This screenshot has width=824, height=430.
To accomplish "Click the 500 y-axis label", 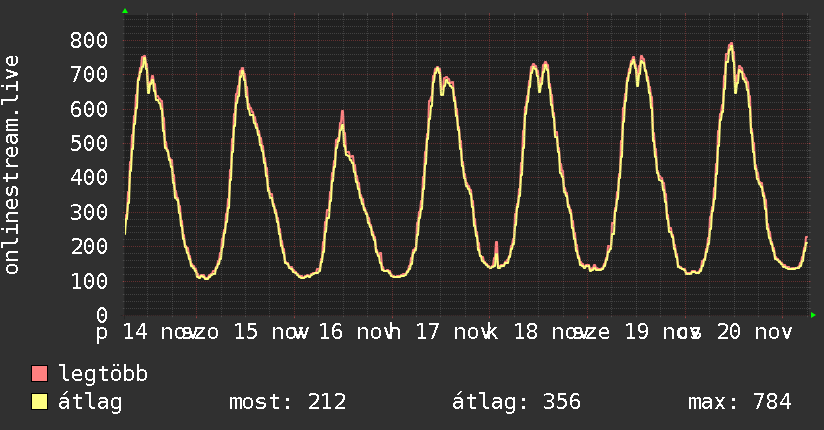I will 89,144.
